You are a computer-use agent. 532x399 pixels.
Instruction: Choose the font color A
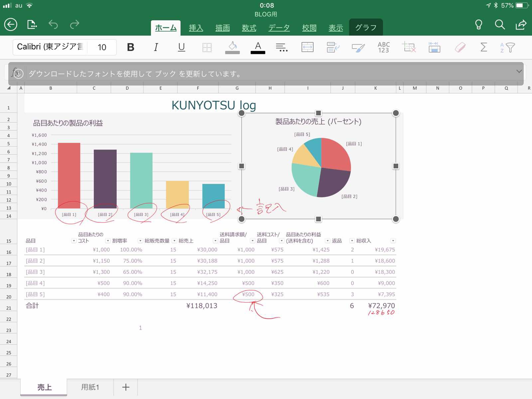(x=258, y=47)
